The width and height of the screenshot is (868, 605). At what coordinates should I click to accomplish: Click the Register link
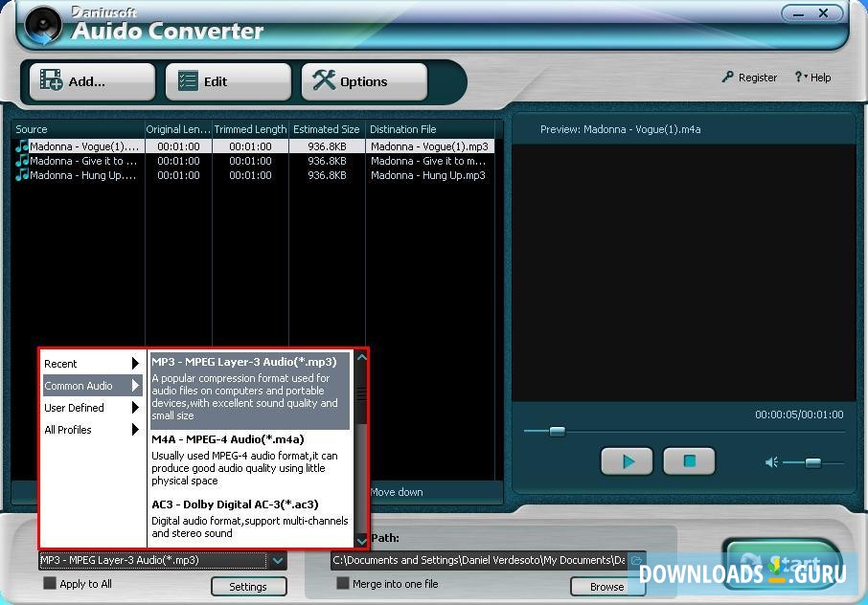tap(750, 78)
